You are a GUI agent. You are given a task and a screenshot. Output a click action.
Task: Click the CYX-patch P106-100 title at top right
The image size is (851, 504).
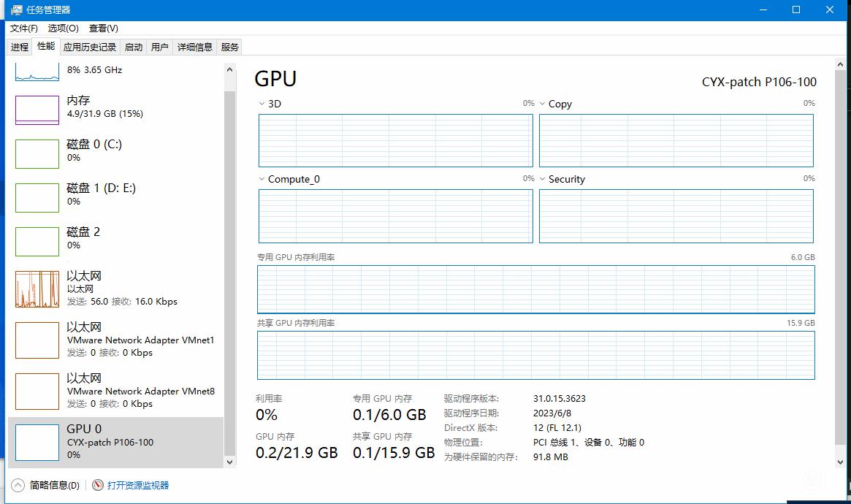pyautogui.click(x=759, y=82)
